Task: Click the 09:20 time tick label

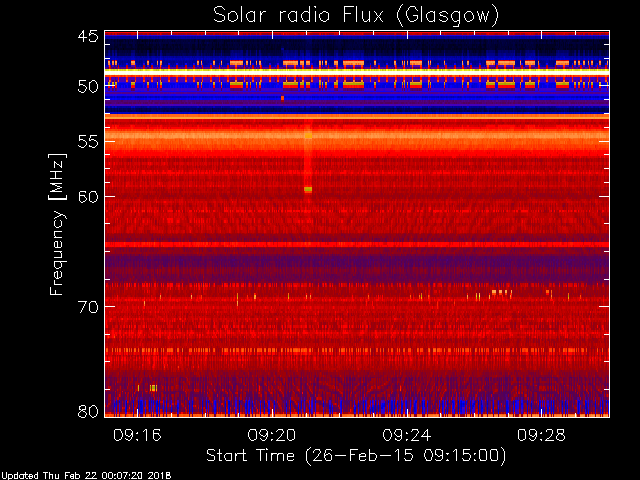Action: click(272, 435)
